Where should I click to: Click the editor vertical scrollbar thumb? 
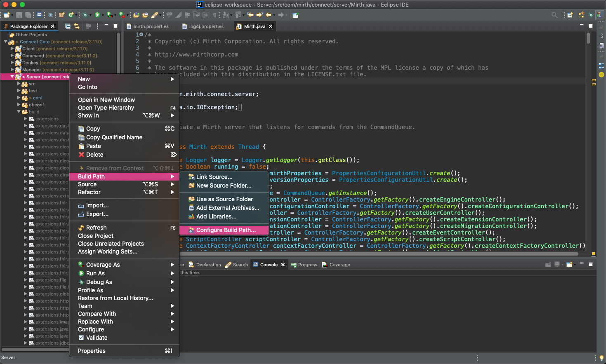(588, 38)
